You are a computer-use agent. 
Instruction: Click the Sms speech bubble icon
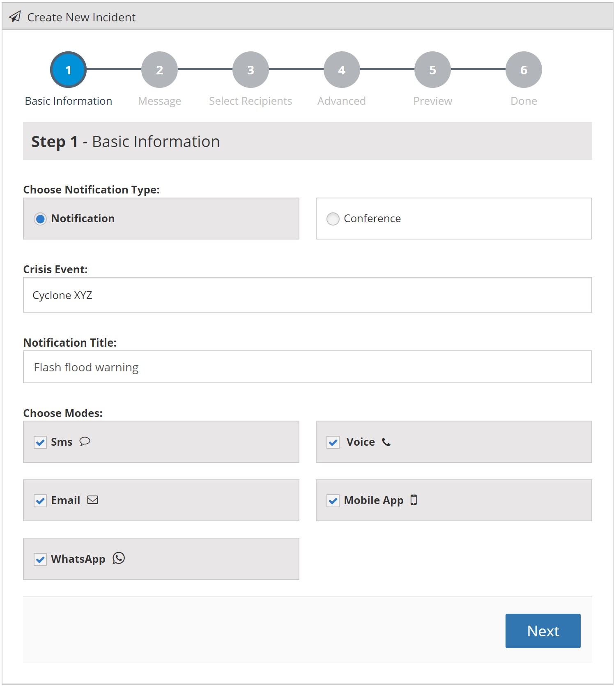pyautogui.click(x=85, y=442)
